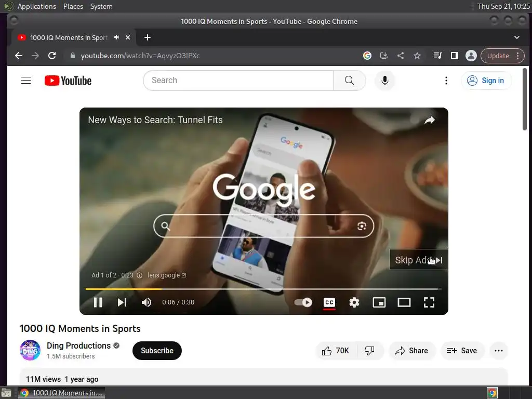The width and height of the screenshot is (532, 399).
Task: Open player settings gear
Action: pos(354,302)
